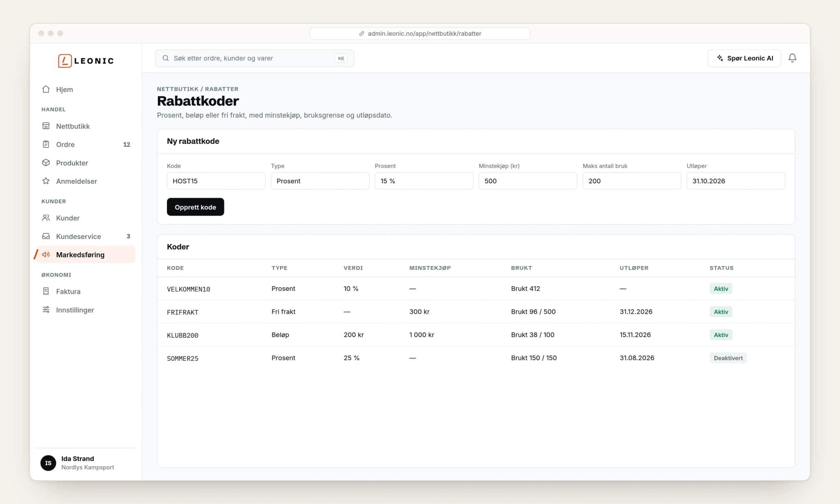
Task: Click the Deaktivert status badge of SOMMER25
Action: pyautogui.click(x=728, y=358)
